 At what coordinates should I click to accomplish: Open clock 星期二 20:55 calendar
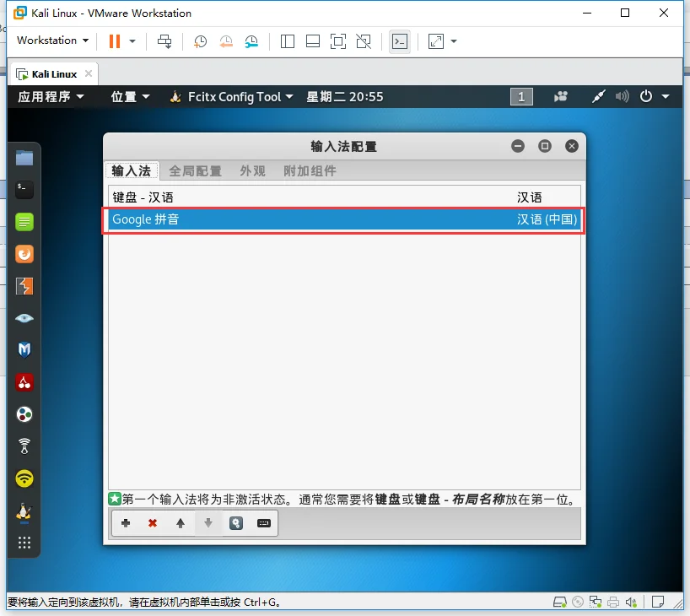[344, 96]
